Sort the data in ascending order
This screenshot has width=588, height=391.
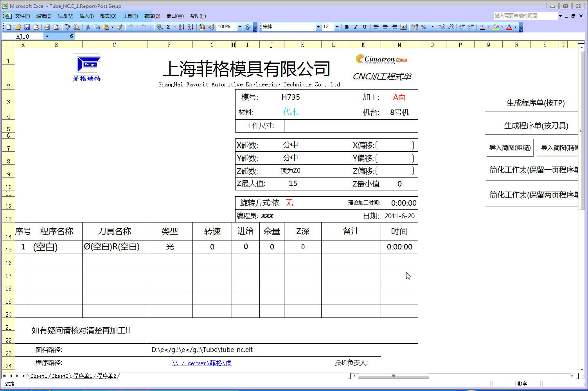point(182,27)
